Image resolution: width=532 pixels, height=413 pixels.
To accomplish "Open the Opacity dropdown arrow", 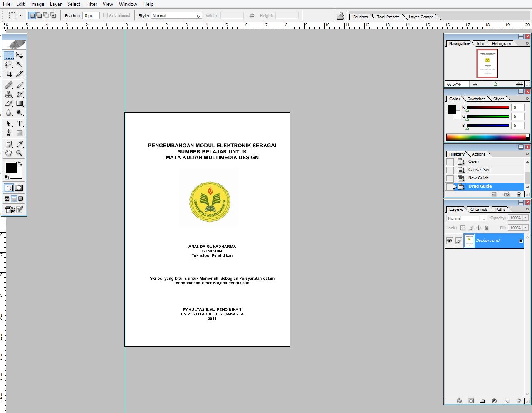I will (x=526, y=218).
